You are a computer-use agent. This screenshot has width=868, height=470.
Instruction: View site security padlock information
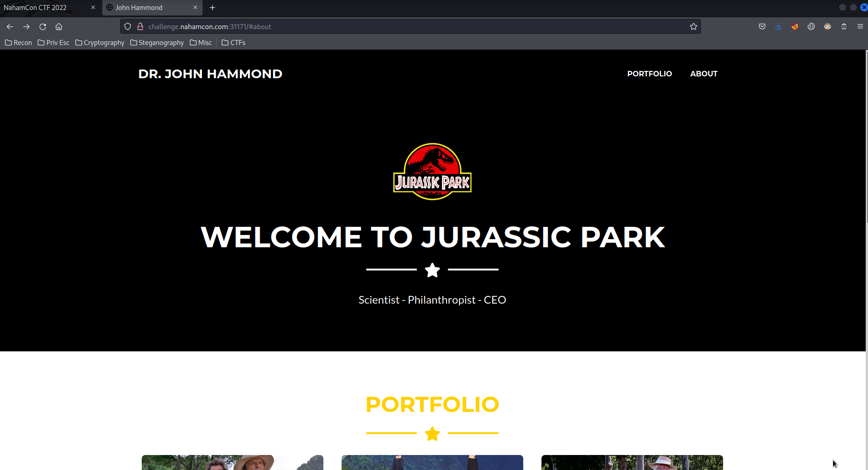coord(140,27)
